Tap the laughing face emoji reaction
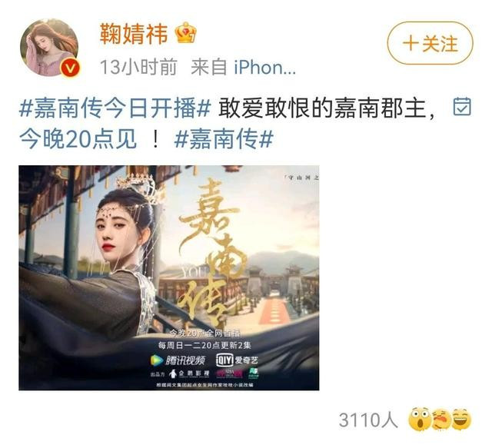 [462, 419]
